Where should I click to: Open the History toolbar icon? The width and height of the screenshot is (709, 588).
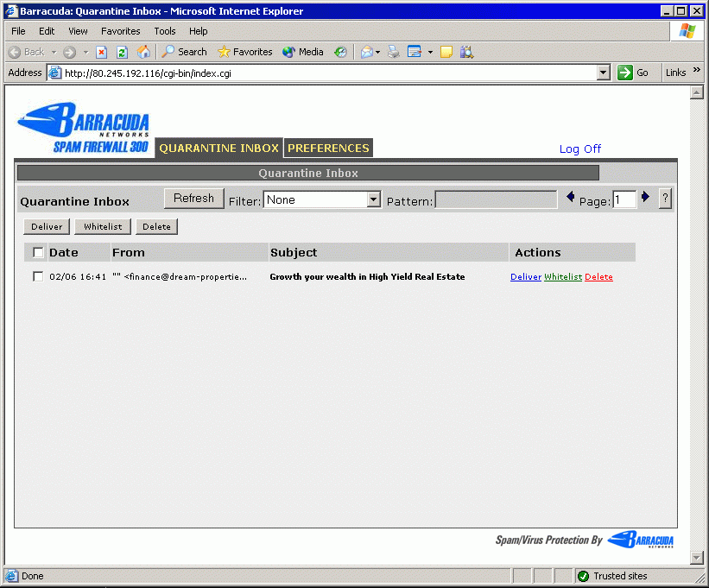(340, 52)
